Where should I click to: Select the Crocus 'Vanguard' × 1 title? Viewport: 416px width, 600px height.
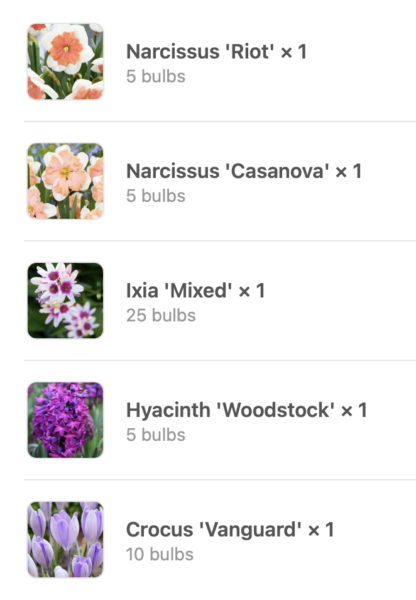(x=230, y=530)
